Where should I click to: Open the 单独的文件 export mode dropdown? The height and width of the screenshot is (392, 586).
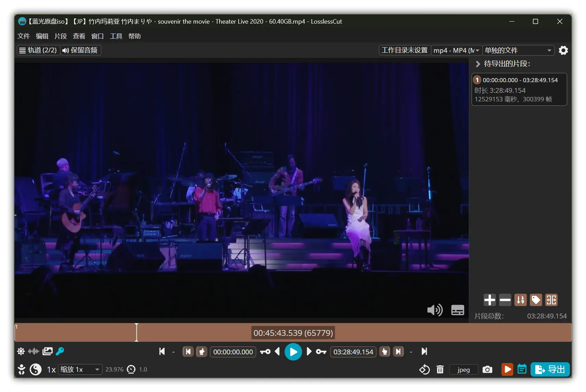pyautogui.click(x=519, y=50)
